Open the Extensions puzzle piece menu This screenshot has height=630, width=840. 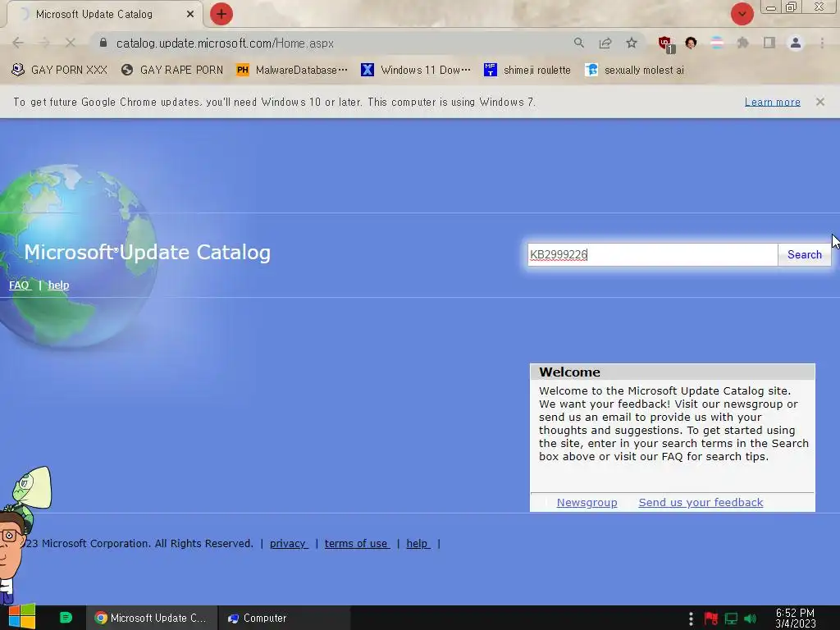(743, 43)
